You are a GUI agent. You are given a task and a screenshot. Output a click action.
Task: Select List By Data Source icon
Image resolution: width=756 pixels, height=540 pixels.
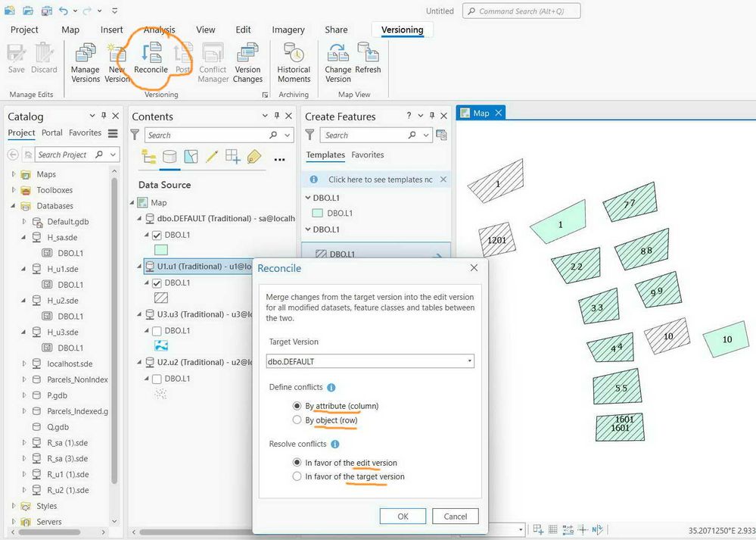(x=170, y=156)
